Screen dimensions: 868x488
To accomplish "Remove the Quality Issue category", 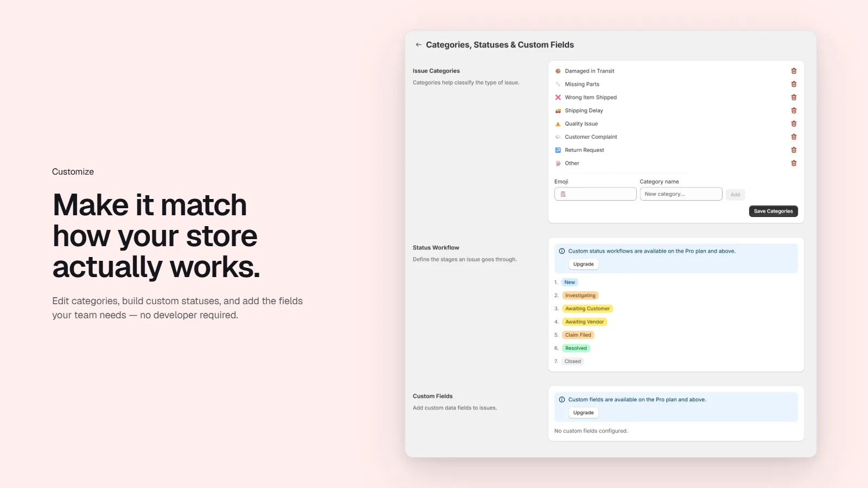I will tap(794, 124).
